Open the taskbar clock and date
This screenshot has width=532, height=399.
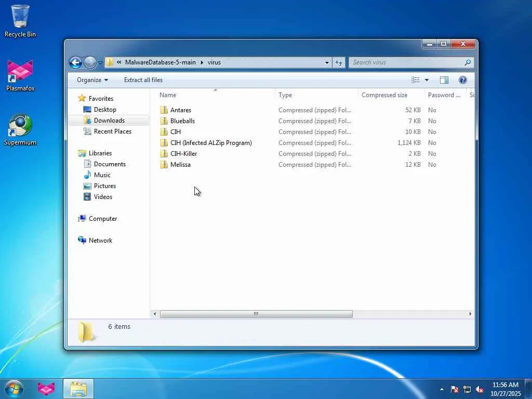(505, 389)
